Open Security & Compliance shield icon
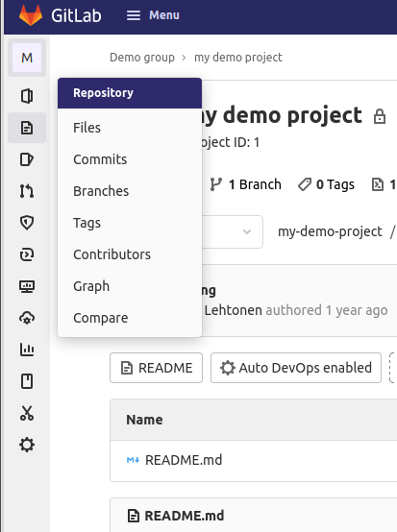 (x=27, y=223)
